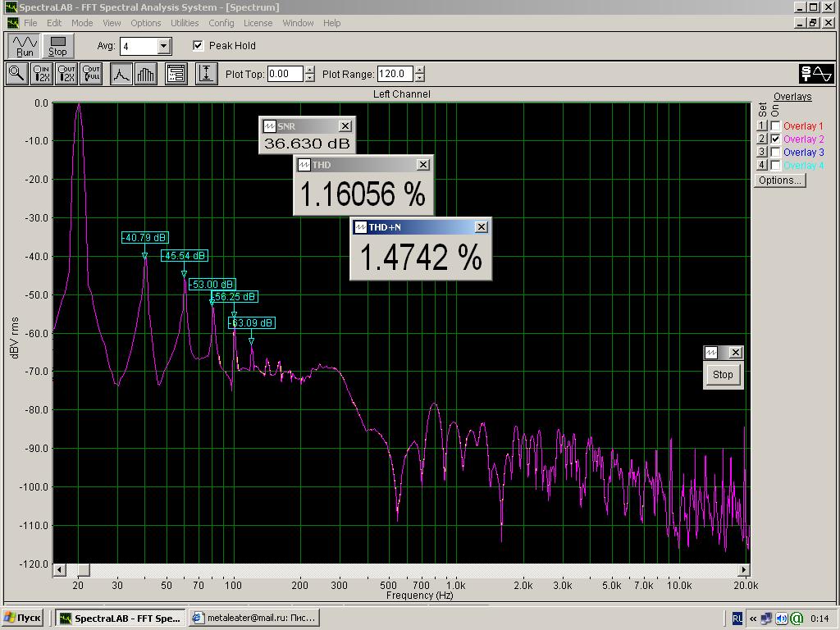Select the line plot style icon

coord(121,74)
